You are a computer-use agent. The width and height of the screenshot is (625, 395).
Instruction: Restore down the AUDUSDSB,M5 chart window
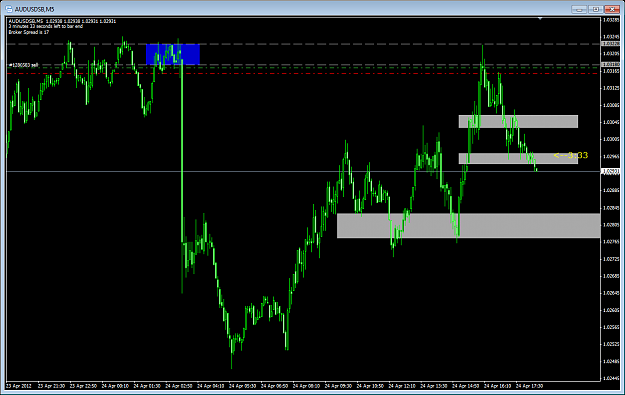596,9
